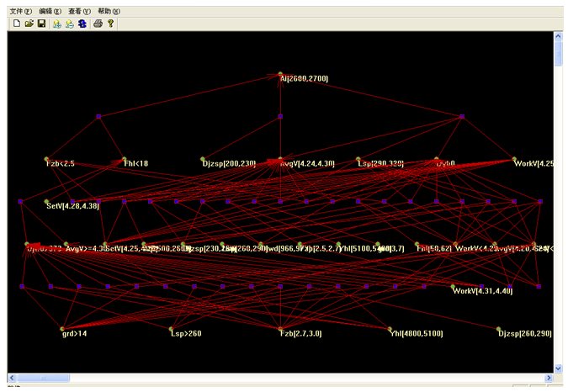Open the 帮助 menu
Image resolution: width=568 pixels, height=392 pixels.
(x=109, y=11)
